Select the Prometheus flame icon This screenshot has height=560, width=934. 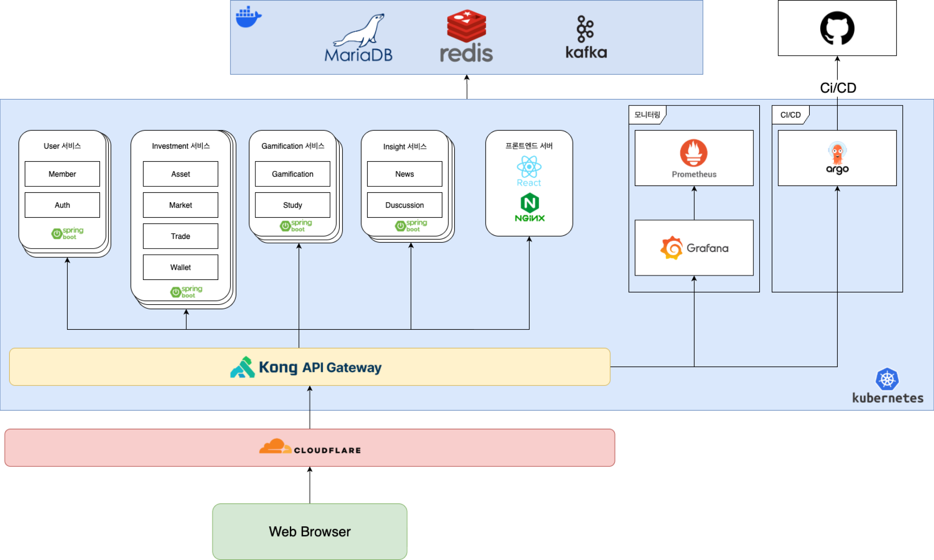[694, 153]
